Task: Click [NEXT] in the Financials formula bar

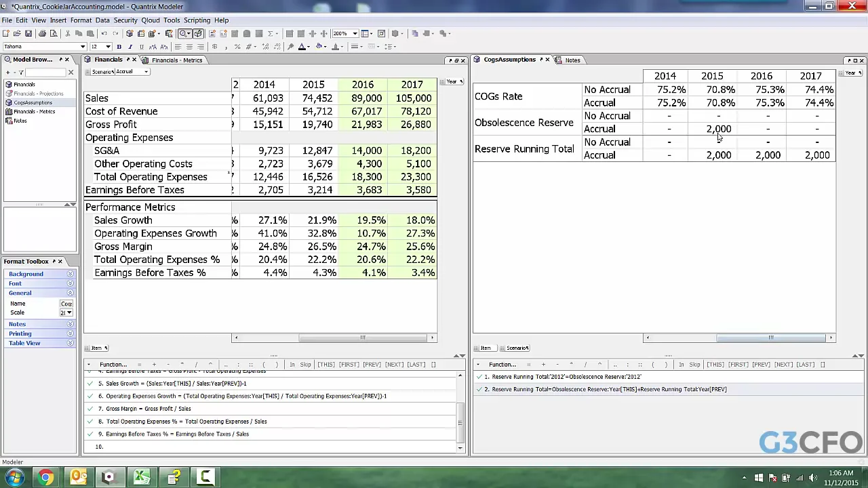Action: click(x=394, y=365)
